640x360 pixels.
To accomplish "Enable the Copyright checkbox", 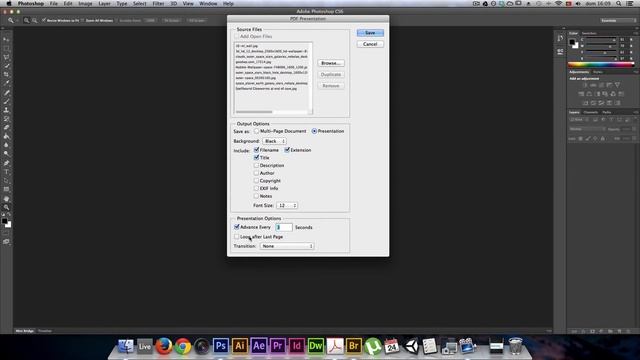I will pyautogui.click(x=256, y=180).
